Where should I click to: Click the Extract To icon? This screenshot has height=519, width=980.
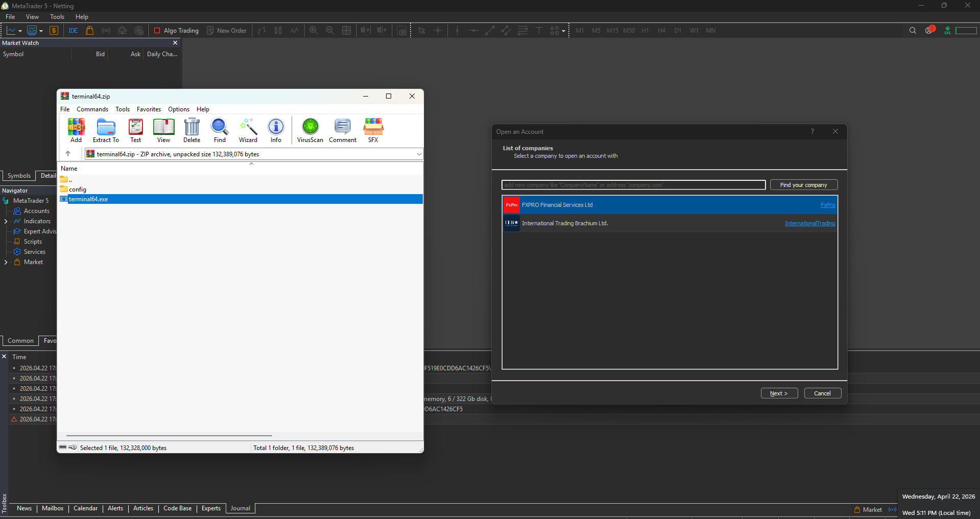point(106,130)
